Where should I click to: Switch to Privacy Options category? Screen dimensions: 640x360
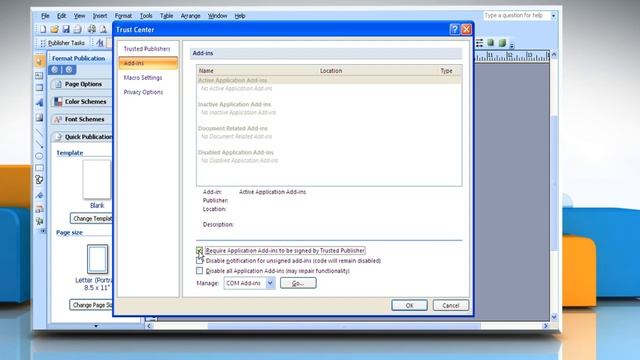point(143,92)
